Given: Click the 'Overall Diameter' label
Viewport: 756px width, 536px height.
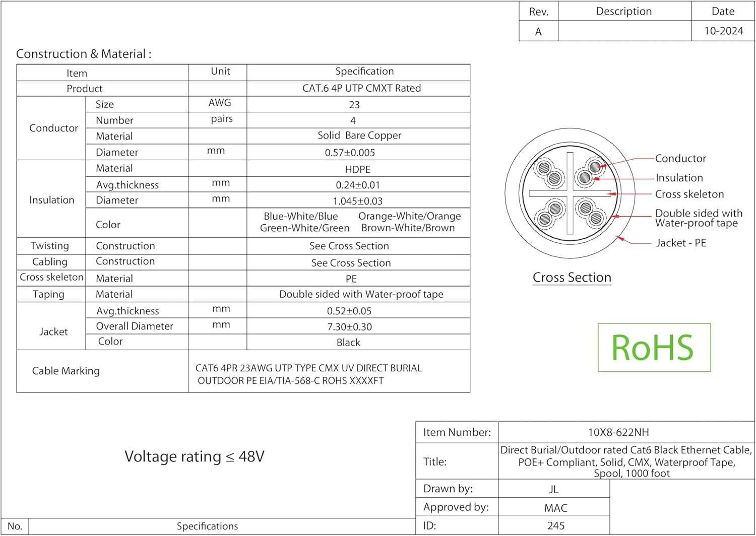Looking at the screenshot, I should point(135,326).
